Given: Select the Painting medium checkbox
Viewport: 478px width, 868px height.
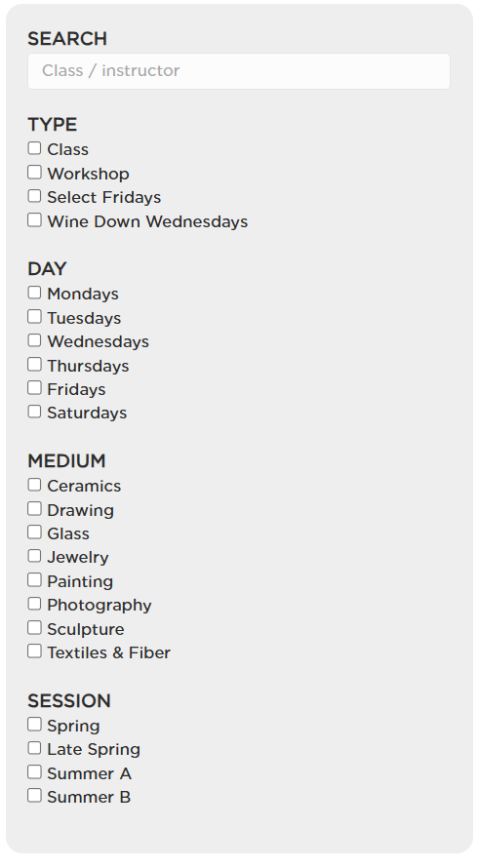Looking at the screenshot, I should (34, 580).
